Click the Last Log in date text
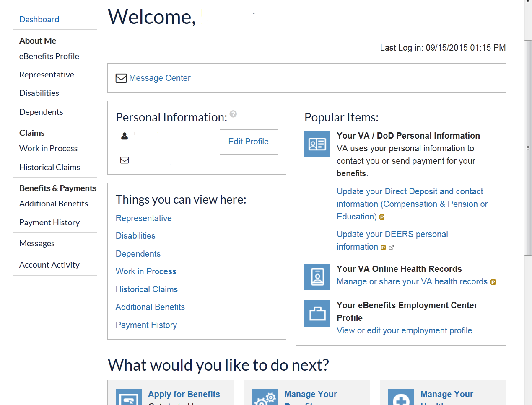Viewport: 532px width, 405px height. pyautogui.click(x=443, y=48)
